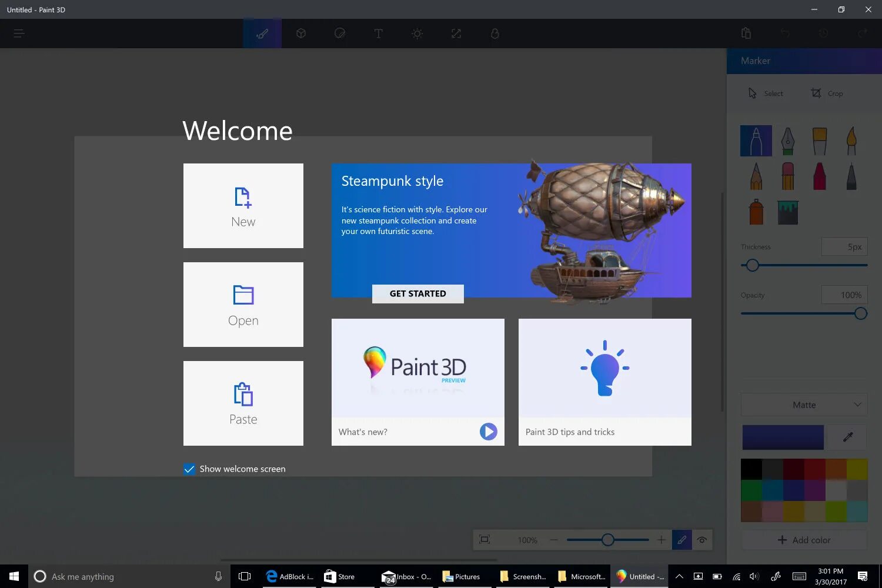Uncheck Show welcome screen

189,469
